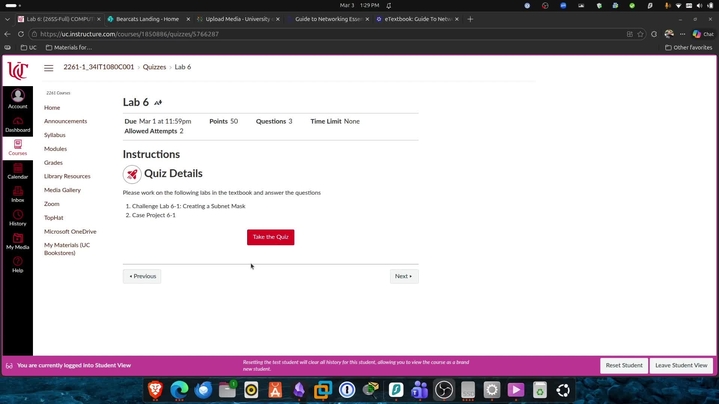The height and width of the screenshot is (404, 719).
Task: Open the Help menu icon
Action: pyautogui.click(x=17, y=264)
